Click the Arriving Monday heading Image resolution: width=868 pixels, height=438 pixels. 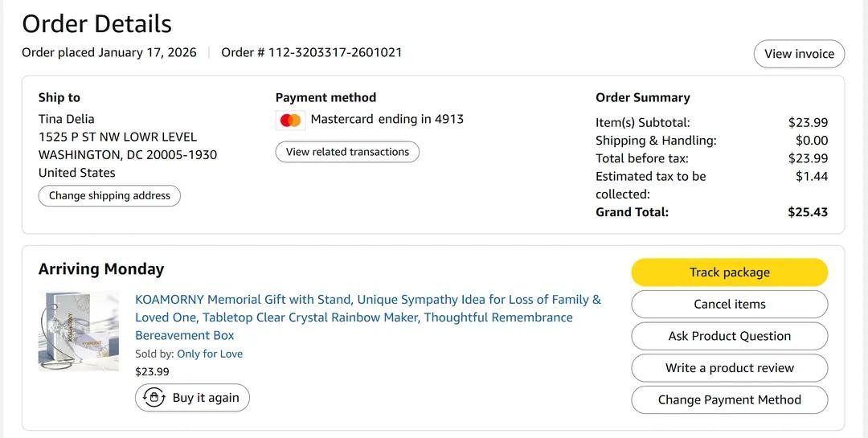pos(101,269)
